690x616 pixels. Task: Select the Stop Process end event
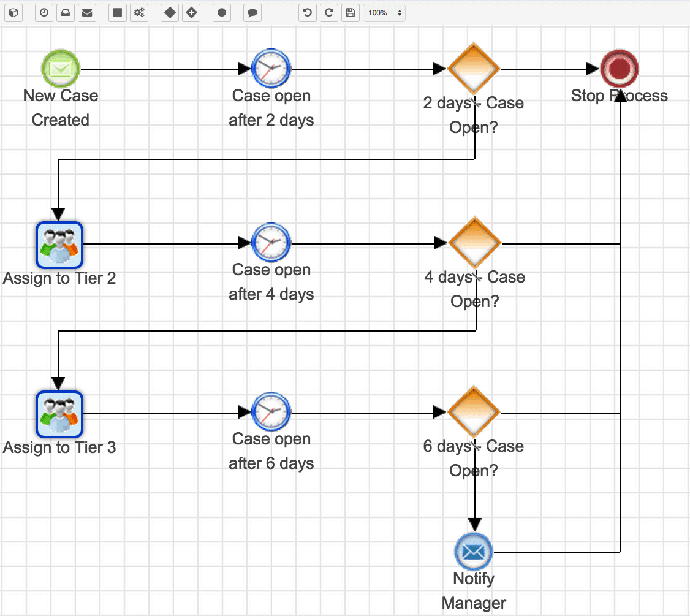620,69
